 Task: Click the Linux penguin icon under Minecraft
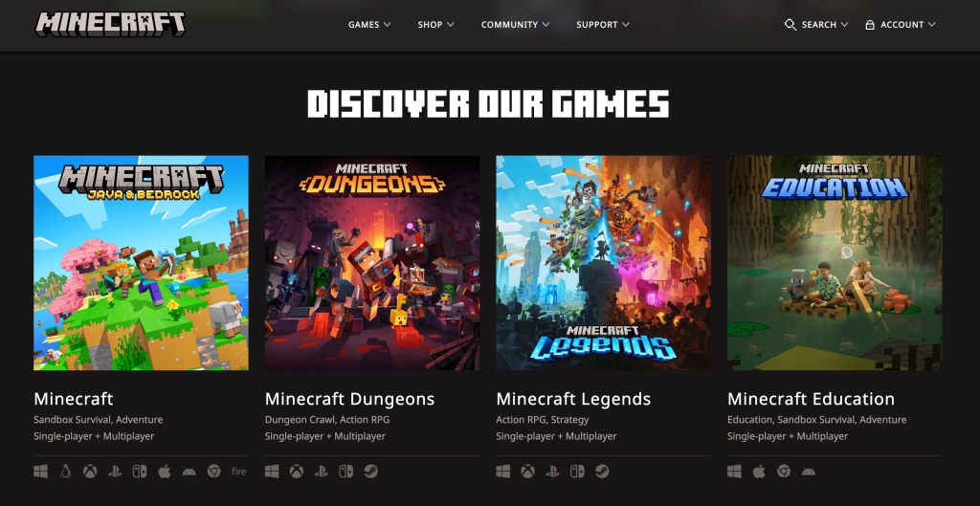pyautogui.click(x=65, y=472)
